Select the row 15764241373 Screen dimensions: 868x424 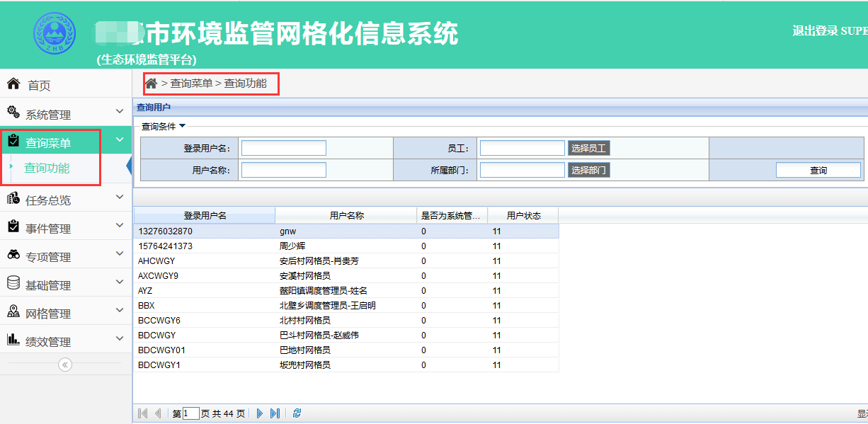click(x=346, y=246)
